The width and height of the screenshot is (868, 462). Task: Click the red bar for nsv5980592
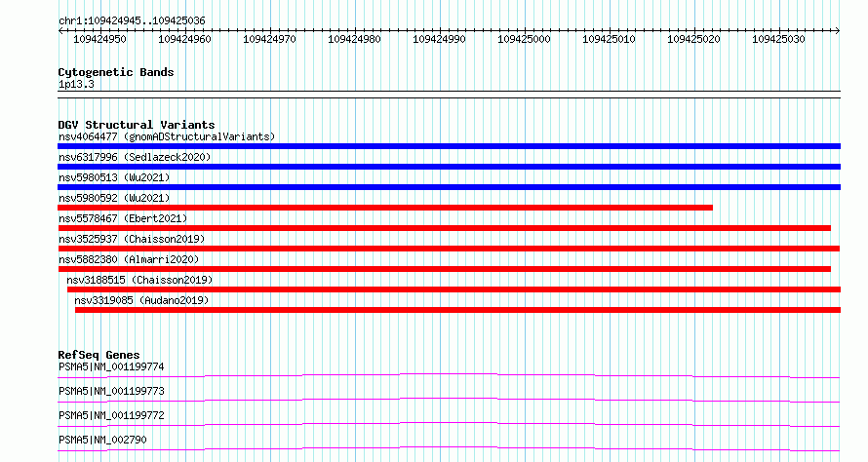coord(385,208)
